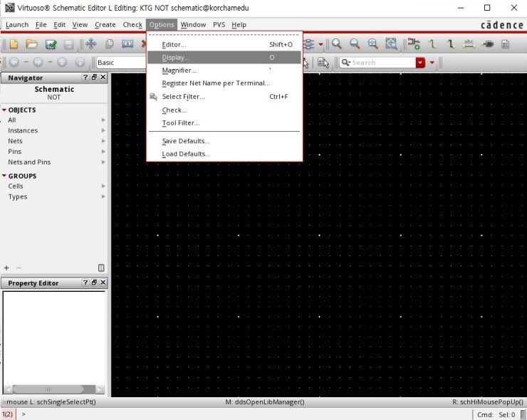The image size is (527, 420).
Task: Click Nets in the Navigator list
Action: pos(15,141)
